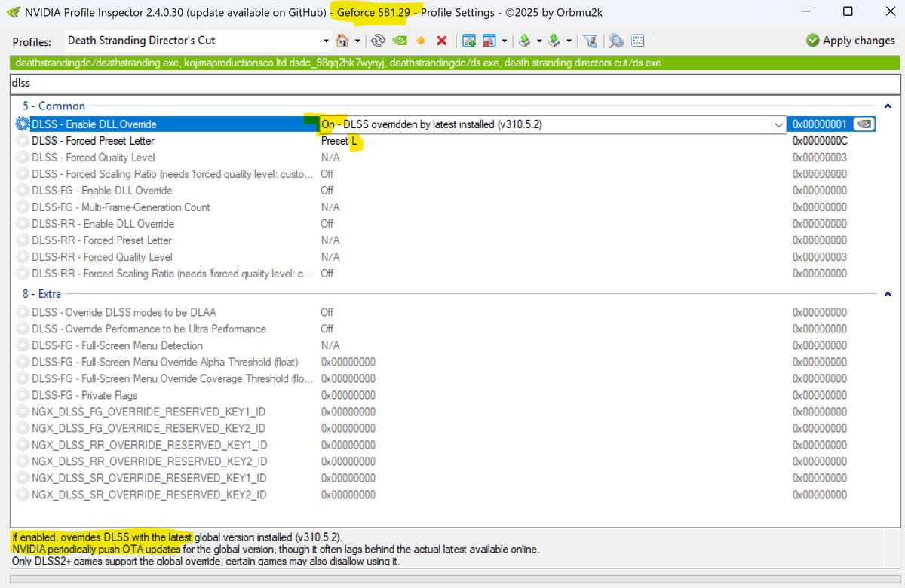Open the home profile dropdown arrow
The height and width of the screenshot is (588, 905).
coord(357,41)
